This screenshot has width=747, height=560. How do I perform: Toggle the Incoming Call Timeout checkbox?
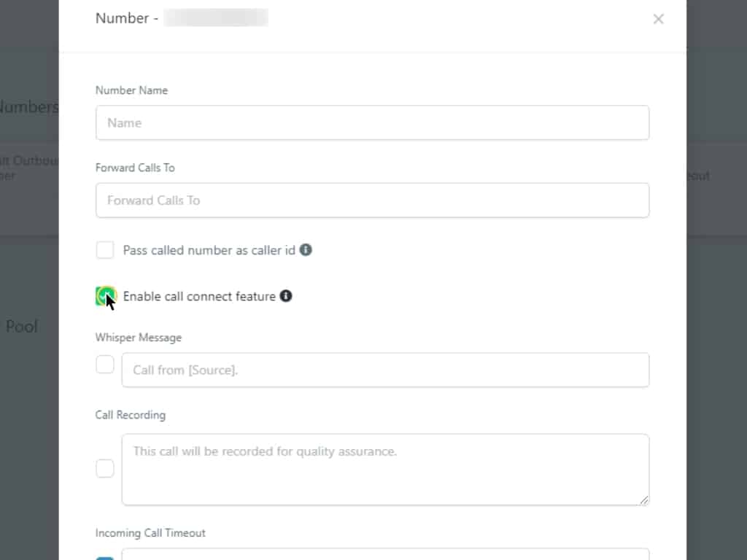pyautogui.click(x=105, y=558)
